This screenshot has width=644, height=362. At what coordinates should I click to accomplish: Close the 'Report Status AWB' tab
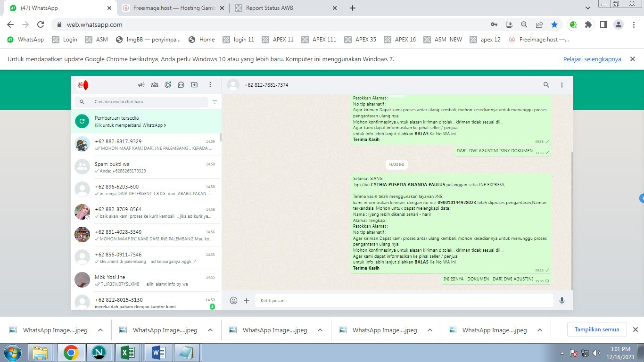(335, 8)
